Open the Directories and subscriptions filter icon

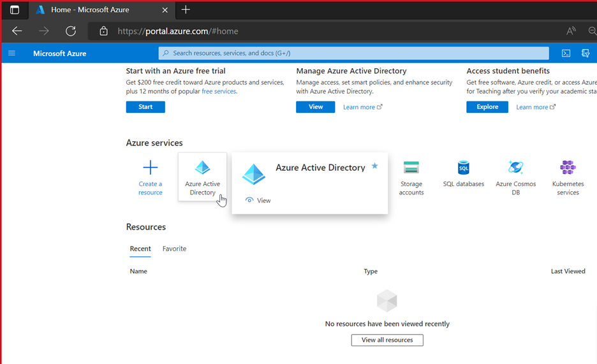coord(586,54)
